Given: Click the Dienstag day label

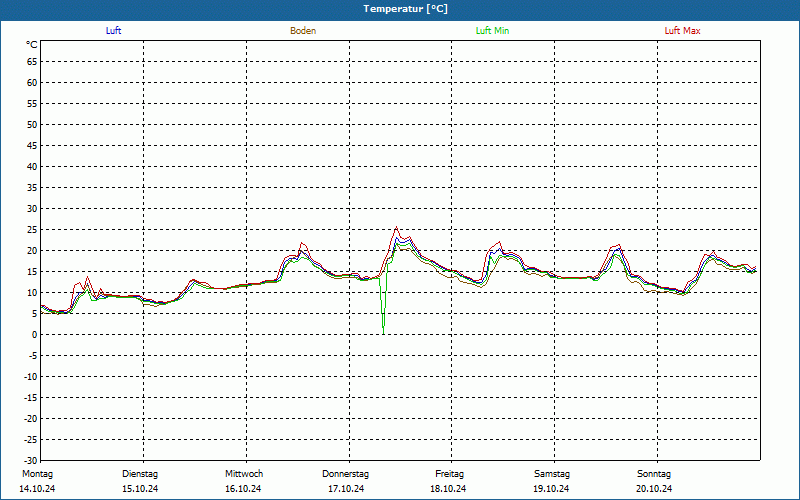Looking at the screenshot, I should tap(140, 474).
